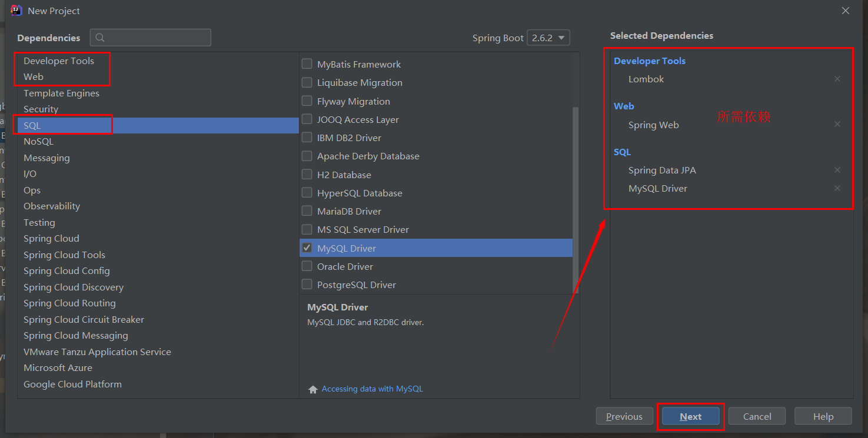Tick the MariaDB Driver checkbox
Viewport: 868px width, 438px height.
pyautogui.click(x=307, y=211)
